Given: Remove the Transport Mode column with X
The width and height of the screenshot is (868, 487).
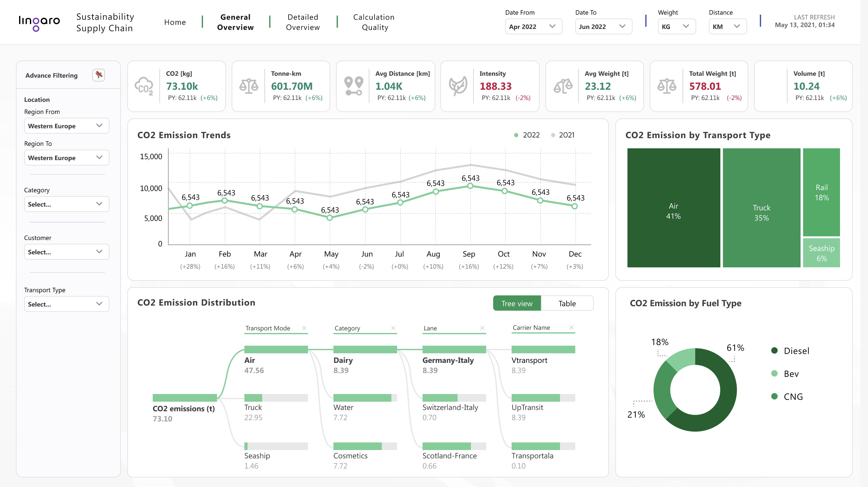Looking at the screenshot, I should (304, 328).
